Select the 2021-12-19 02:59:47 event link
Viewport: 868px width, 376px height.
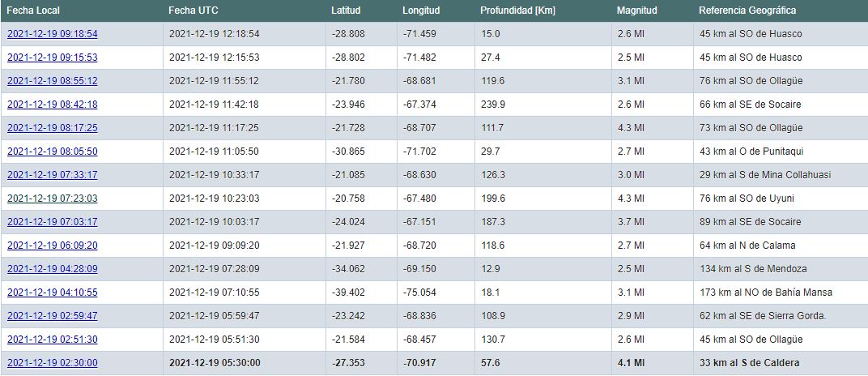coord(52,316)
